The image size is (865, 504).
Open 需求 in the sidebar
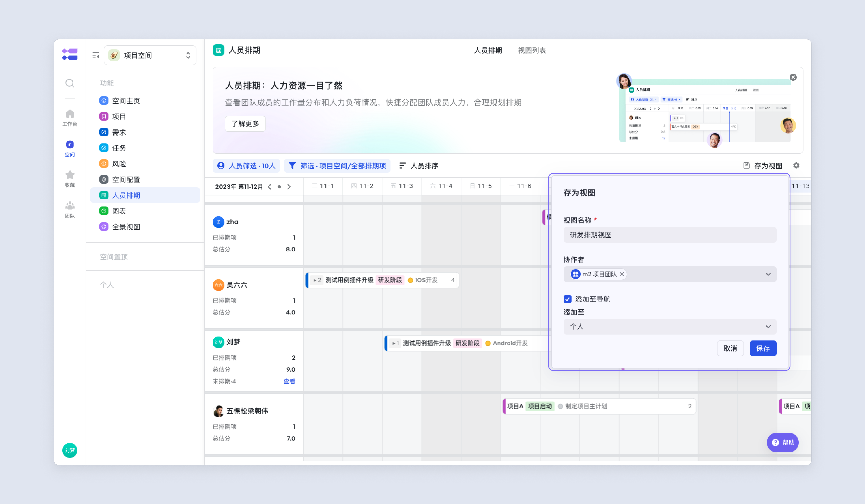pos(145,132)
